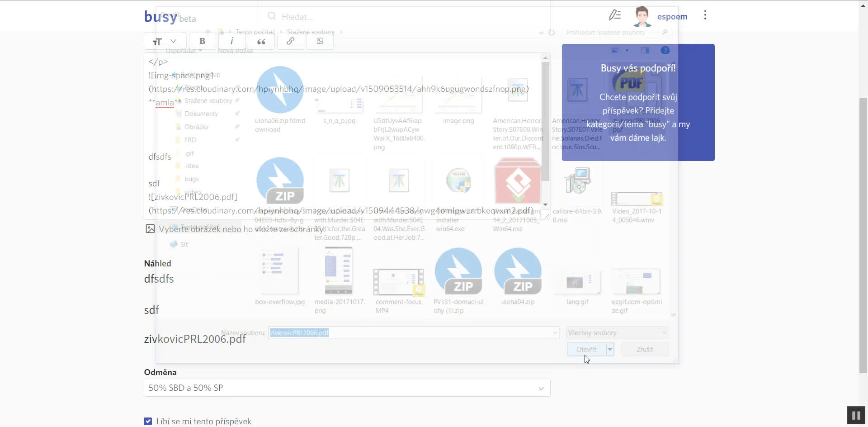Select the uloha04.zip file
Image resolution: width=868 pixels, height=427 pixels.
click(518, 277)
